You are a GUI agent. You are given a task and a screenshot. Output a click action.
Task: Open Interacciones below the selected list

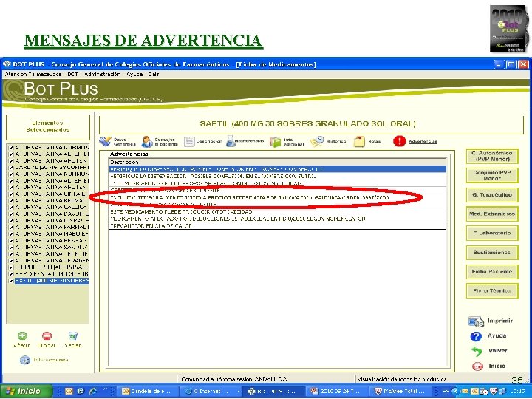[44, 360]
